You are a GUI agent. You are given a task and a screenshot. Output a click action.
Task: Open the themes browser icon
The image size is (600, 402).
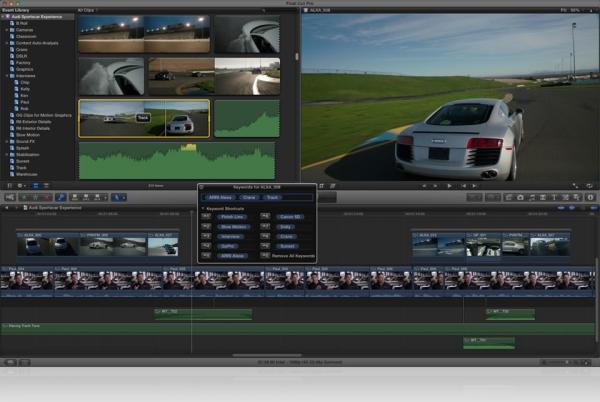click(x=576, y=197)
